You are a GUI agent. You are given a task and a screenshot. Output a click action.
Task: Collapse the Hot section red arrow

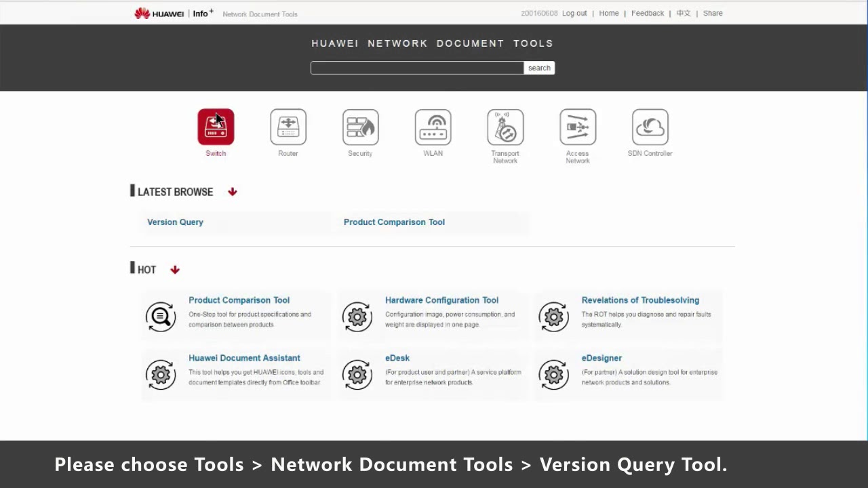coord(175,270)
